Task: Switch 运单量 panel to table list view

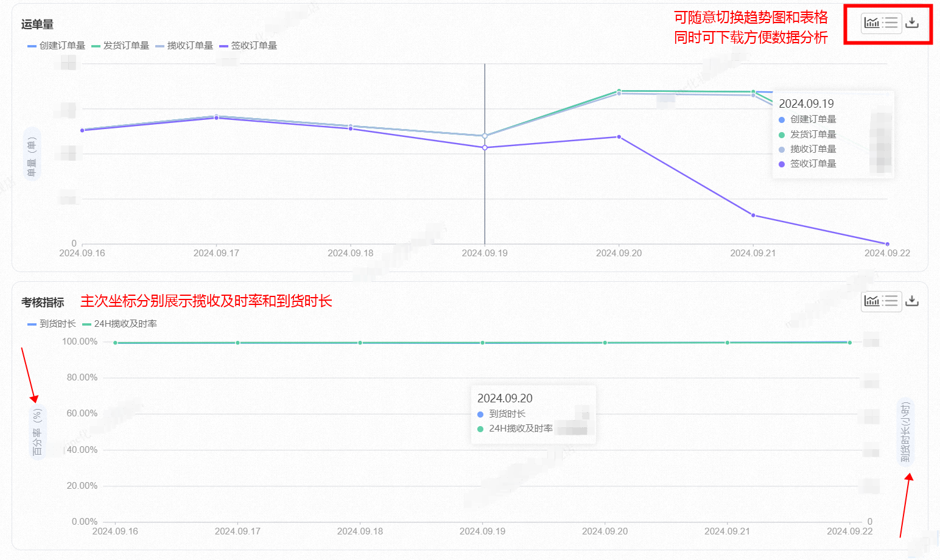Action: 891,23
